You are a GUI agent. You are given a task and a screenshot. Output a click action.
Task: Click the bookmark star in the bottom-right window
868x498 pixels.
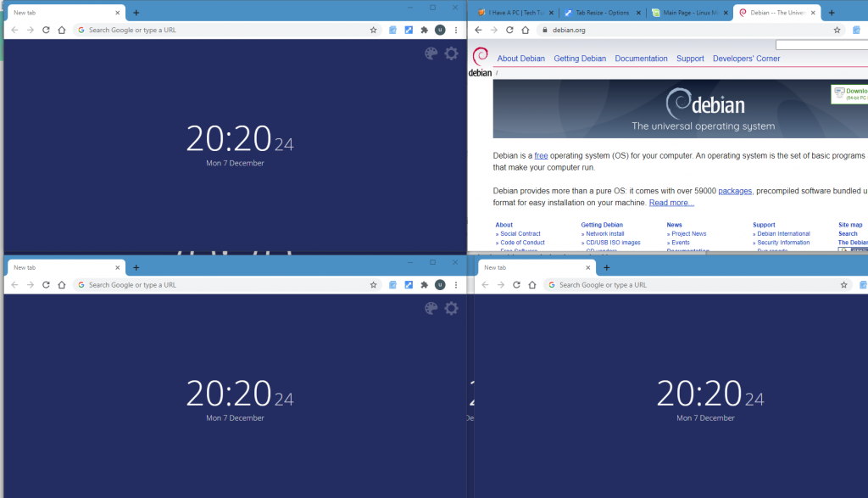pos(843,285)
